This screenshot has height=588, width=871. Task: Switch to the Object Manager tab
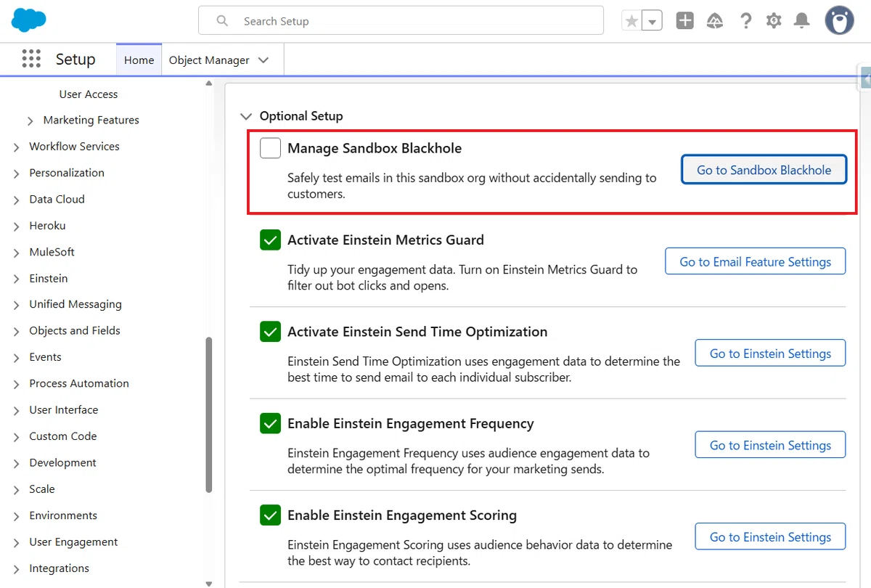[x=209, y=60]
